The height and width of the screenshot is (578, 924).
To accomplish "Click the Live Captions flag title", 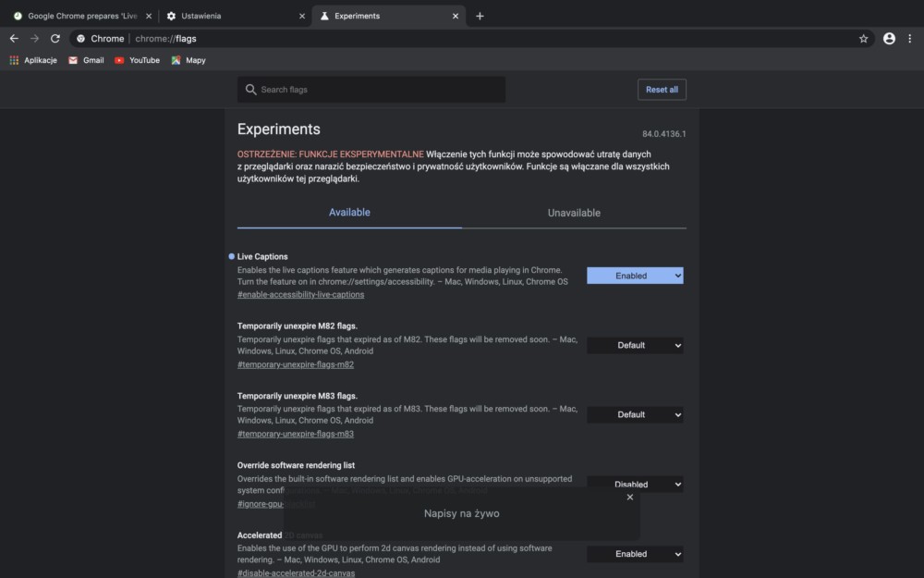I will tap(262, 256).
